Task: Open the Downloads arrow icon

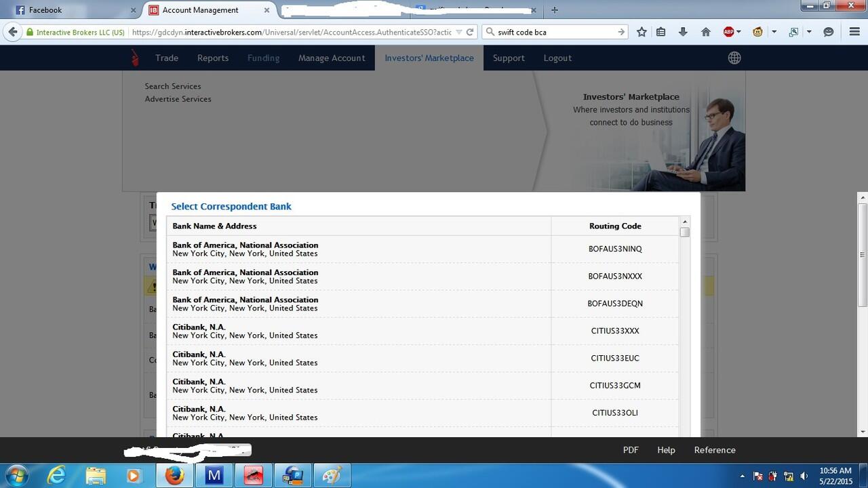Action: coord(683,32)
